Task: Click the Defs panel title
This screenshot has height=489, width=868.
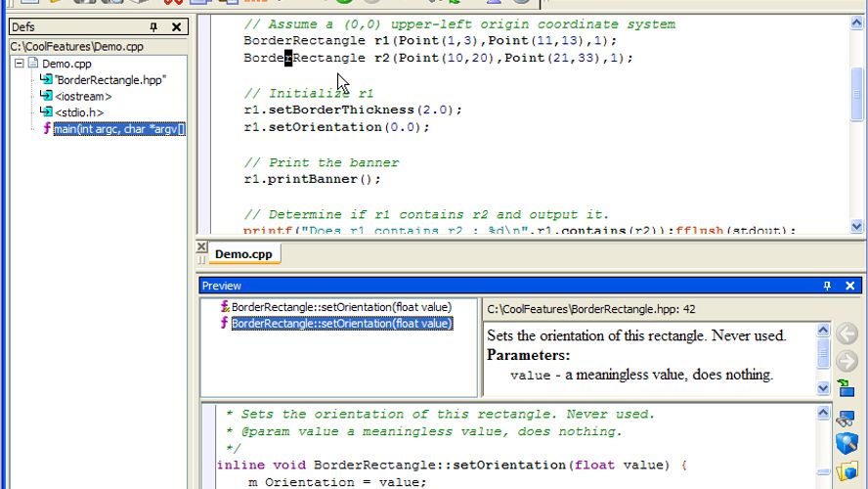Action: point(23,26)
